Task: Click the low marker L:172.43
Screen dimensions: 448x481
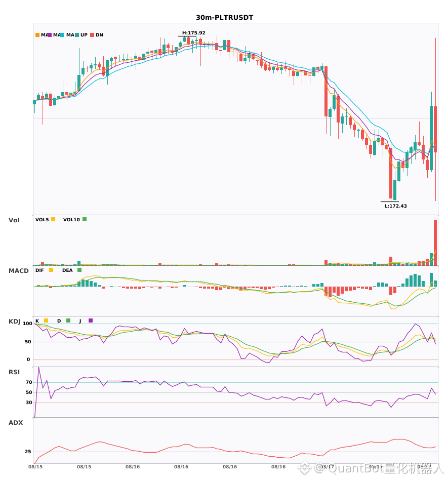Action: point(395,206)
